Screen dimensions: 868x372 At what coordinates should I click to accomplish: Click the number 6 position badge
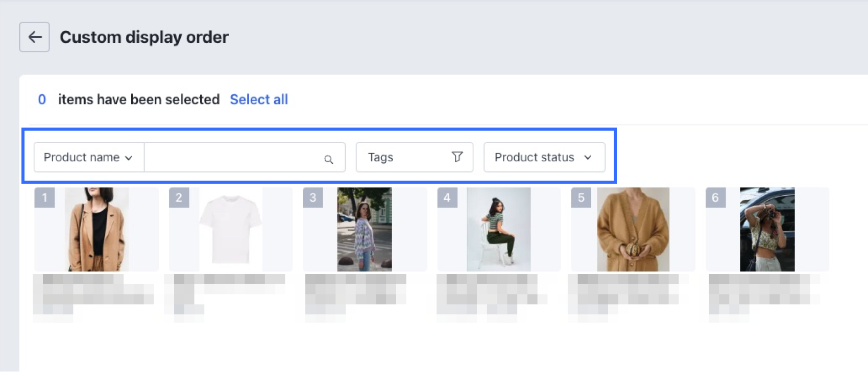[x=715, y=197]
